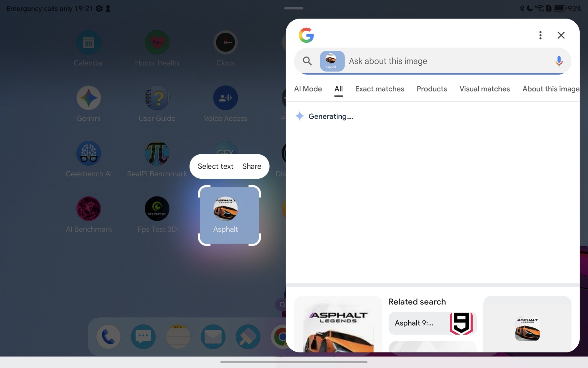This screenshot has height=368, width=588.
Task: Launch the Geekbench AI app
Action: (88, 153)
